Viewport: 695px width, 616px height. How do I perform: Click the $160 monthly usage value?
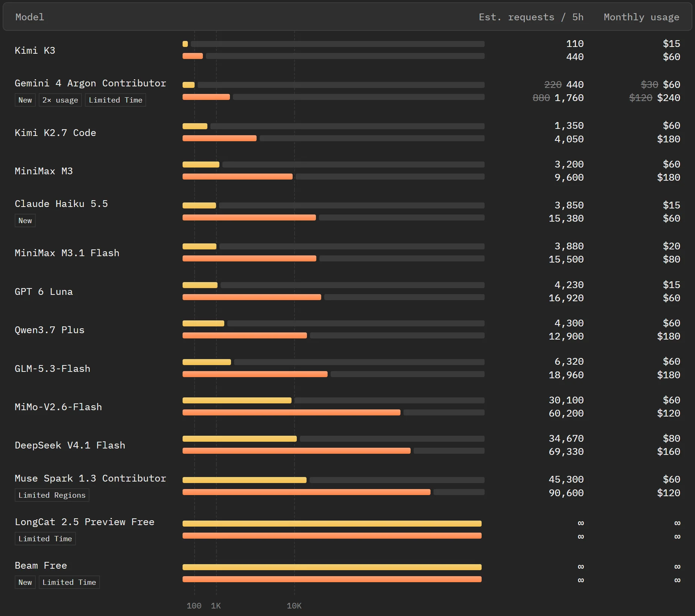click(669, 451)
